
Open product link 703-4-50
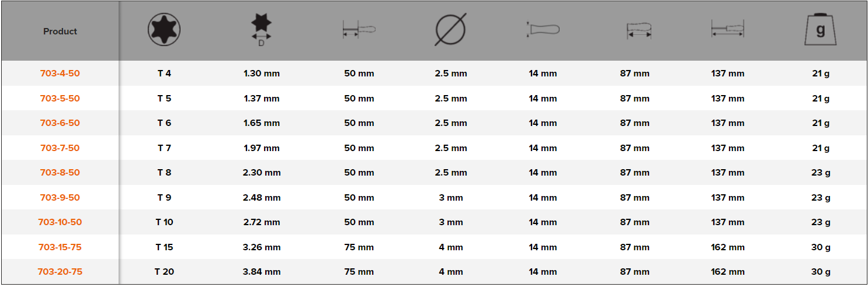60,73
